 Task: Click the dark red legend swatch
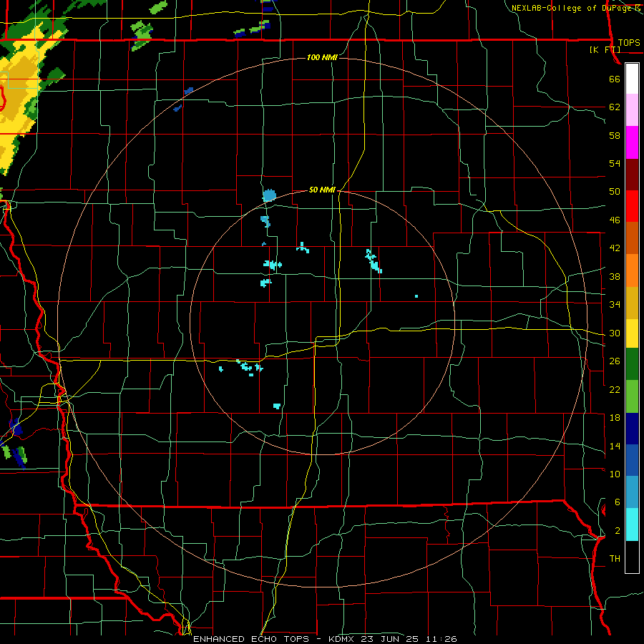632,175
